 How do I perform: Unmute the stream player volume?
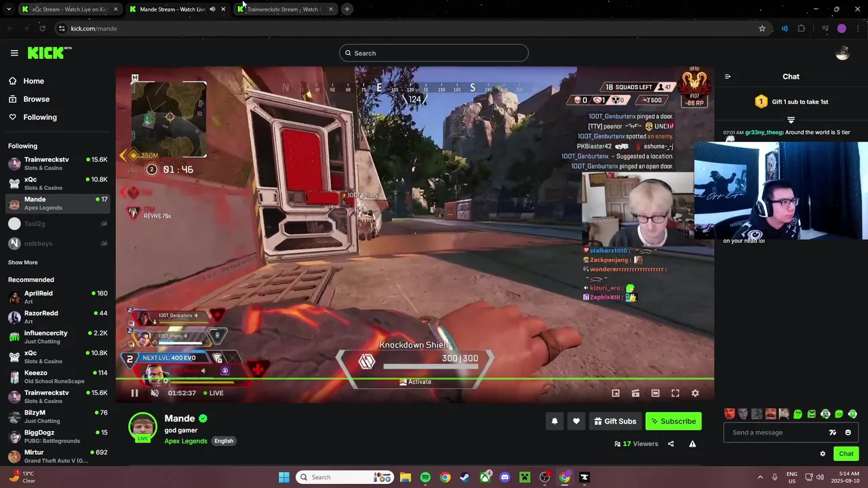click(155, 393)
